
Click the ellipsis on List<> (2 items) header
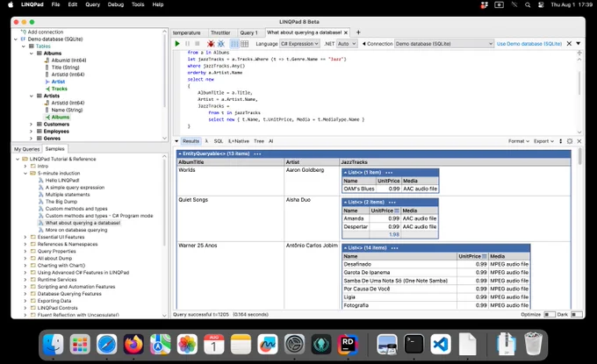[392, 202]
